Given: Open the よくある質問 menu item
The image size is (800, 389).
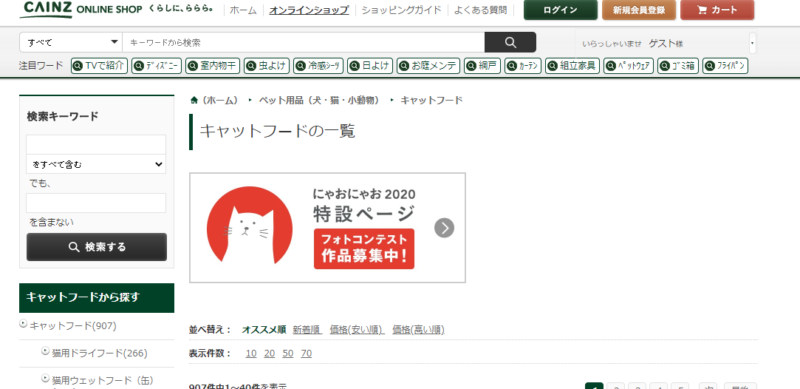Looking at the screenshot, I should (480, 10).
